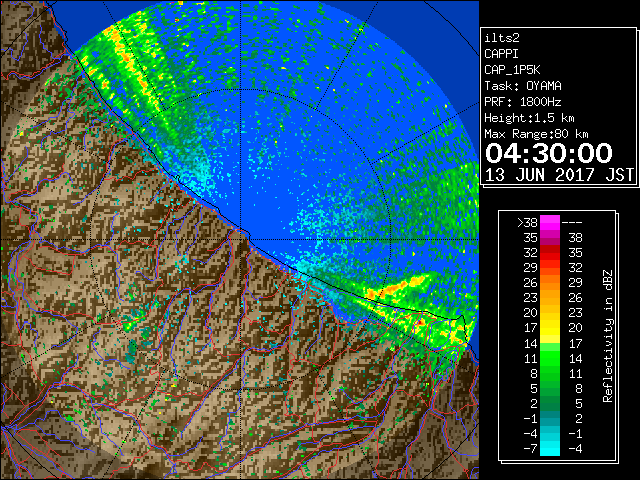The image size is (640, 480).
Task: Click the -7 legend value label
Action: point(530,449)
